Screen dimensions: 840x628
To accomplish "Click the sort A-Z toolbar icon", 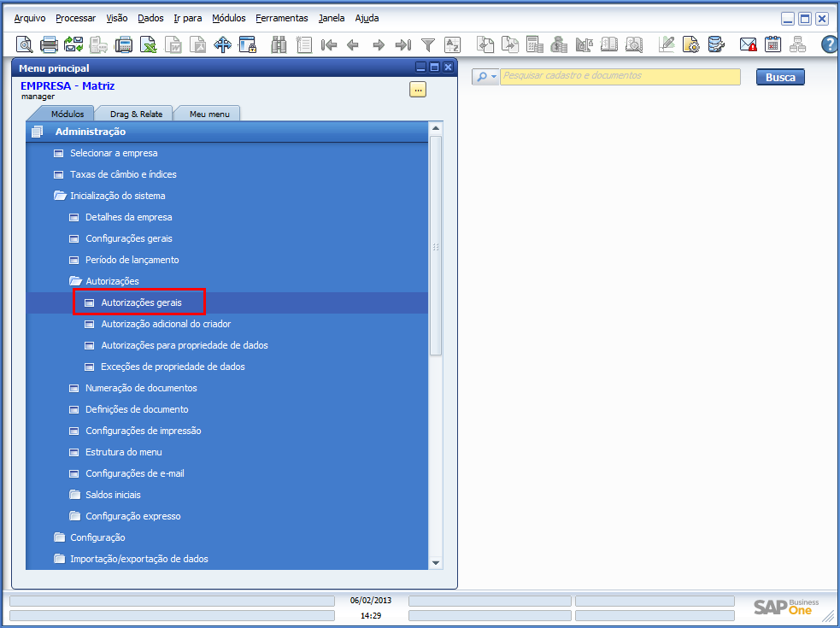I will [453, 44].
